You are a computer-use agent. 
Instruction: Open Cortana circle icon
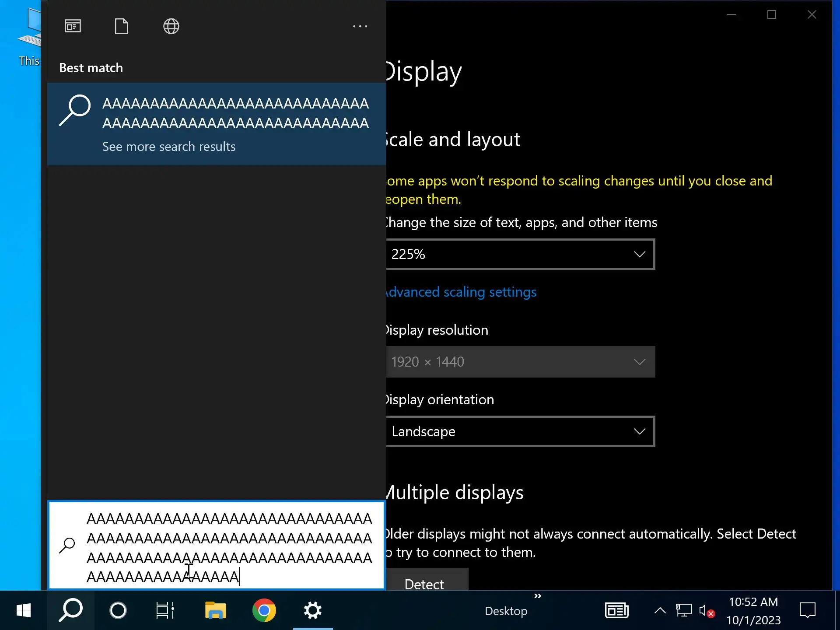(118, 610)
